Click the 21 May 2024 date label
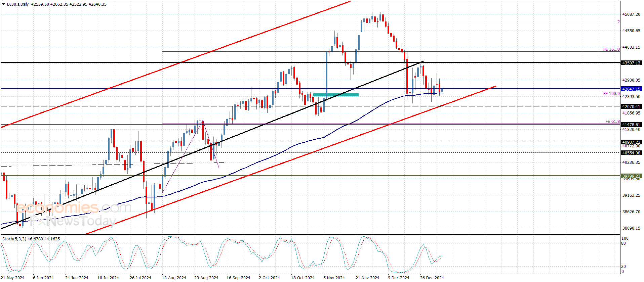Viewport: 644px width, 282px height. point(13,278)
